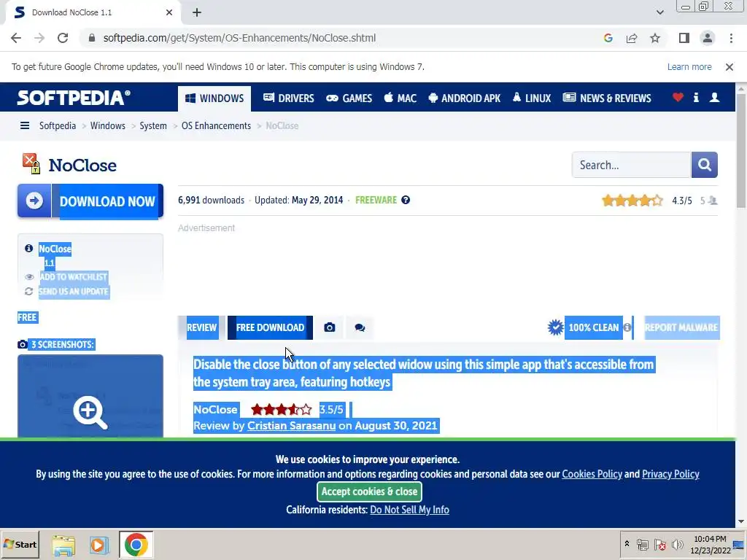This screenshot has width=747, height=560.
Task: Click the Download Now button
Action: (x=90, y=201)
